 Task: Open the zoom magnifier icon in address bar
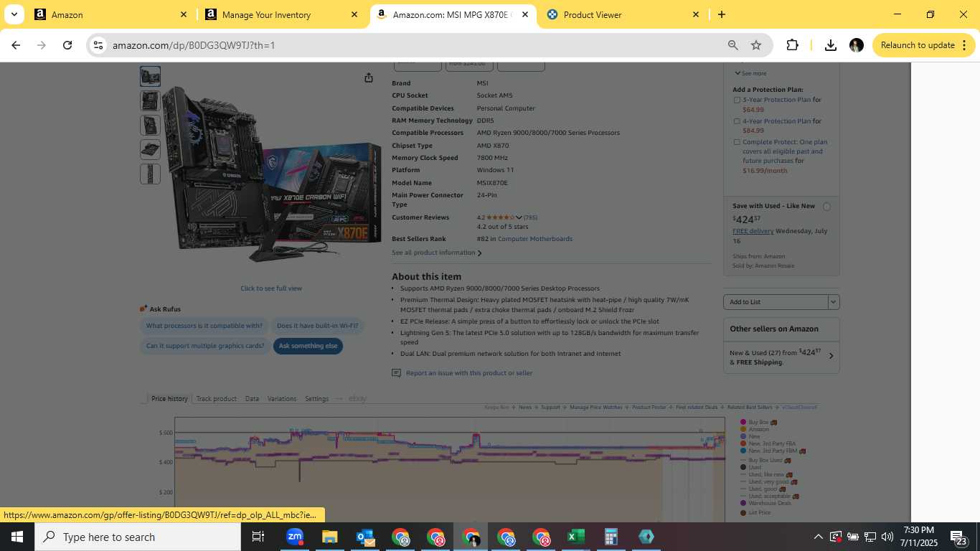pyautogui.click(x=733, y=45)
